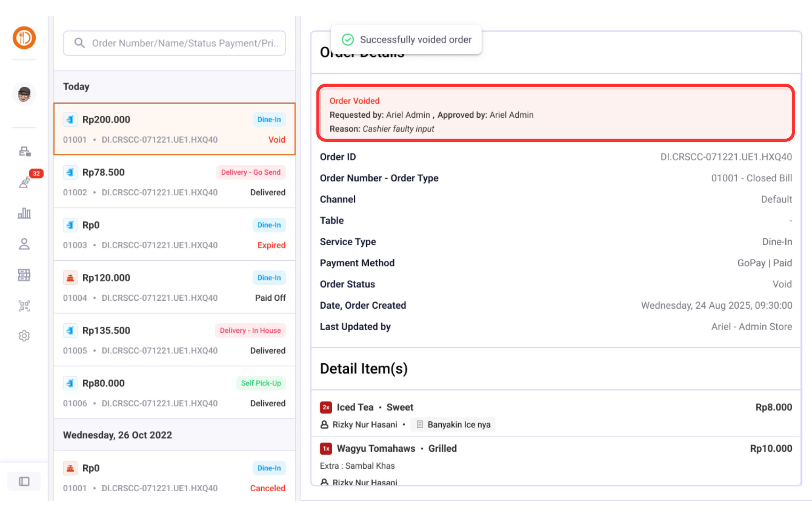Click the orange restaurant logo icon

pos(24,38)
